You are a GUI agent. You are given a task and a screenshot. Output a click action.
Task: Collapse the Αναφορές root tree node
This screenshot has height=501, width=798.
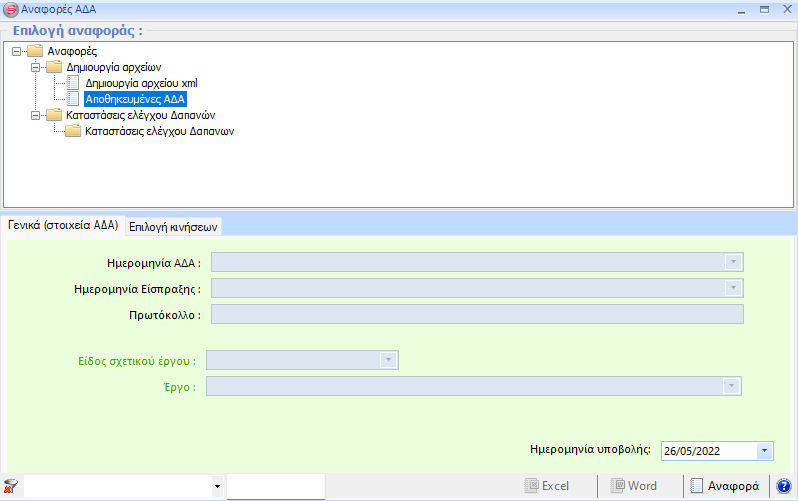click(17, 51)
